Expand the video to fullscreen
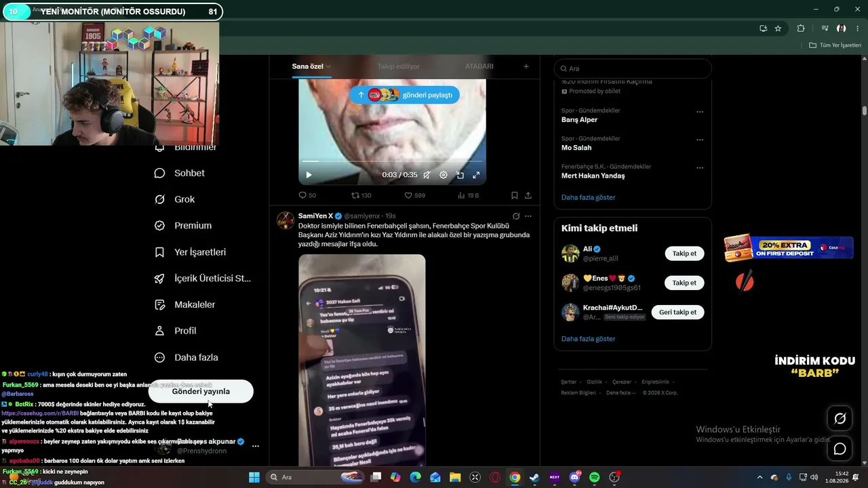This screenshot has height=488, width=868. coord(476,175)
